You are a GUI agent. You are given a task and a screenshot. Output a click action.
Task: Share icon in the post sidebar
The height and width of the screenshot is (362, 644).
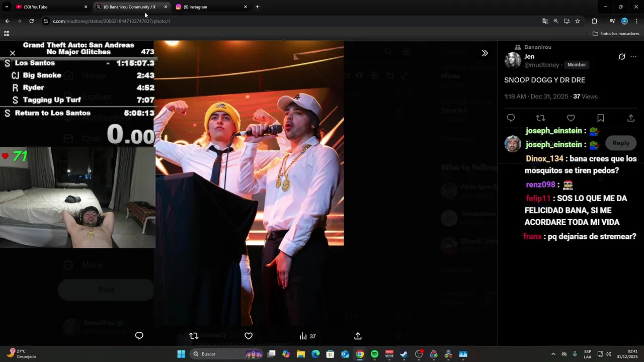(x=631, y=118)
